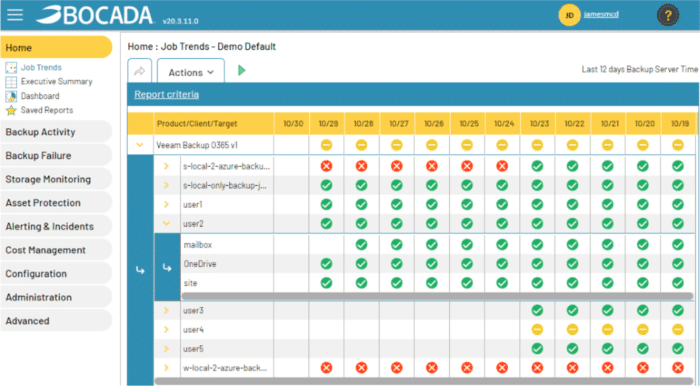
Task: Expand the user5 row
Action: (x=166, y=349)
